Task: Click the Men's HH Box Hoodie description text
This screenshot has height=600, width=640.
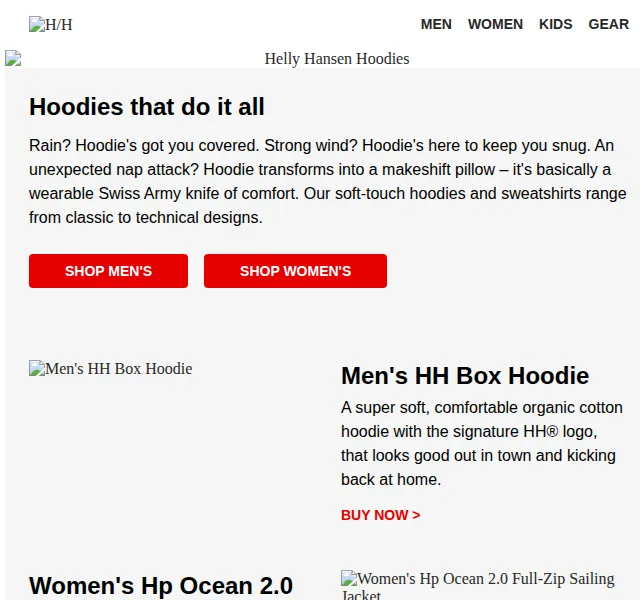Action: pos(482,444)
